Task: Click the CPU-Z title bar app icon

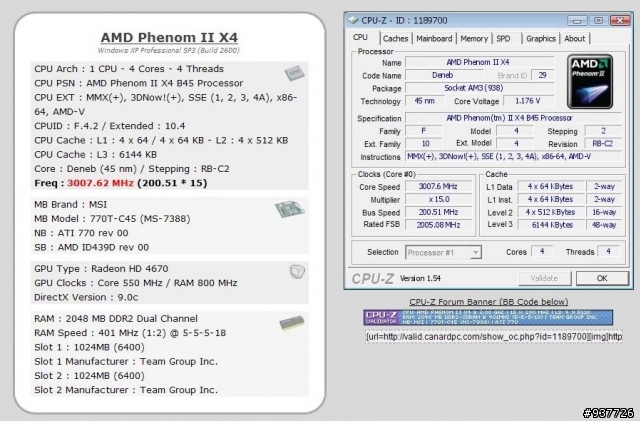Action: tap(353, 20)
